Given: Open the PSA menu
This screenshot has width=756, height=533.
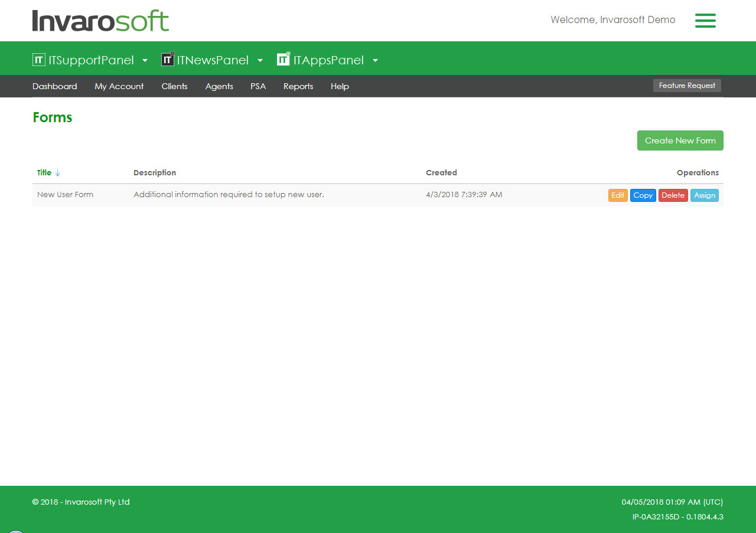Looking at the screenshot, I should click(258, 86).
